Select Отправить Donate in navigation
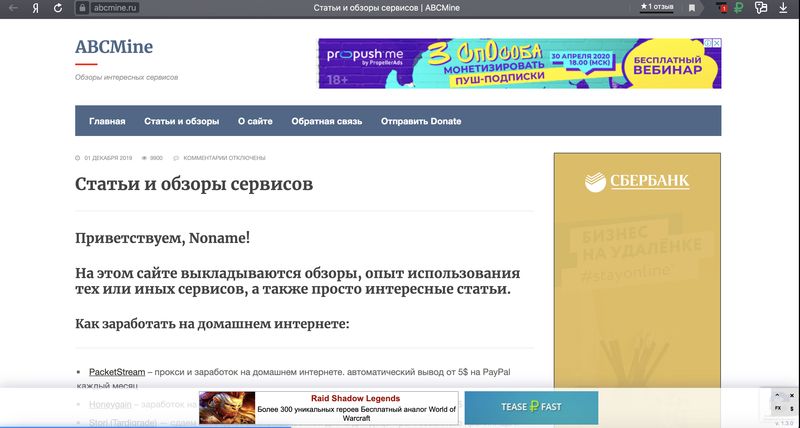The width and height of the screenshot is (800, 428). tap(421, 121)
